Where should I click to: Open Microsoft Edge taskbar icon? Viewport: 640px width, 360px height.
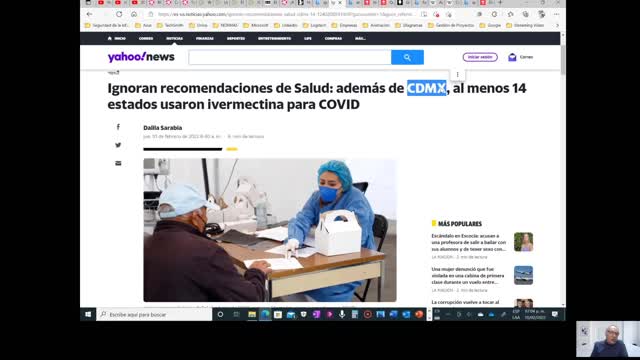coord(265,314)
